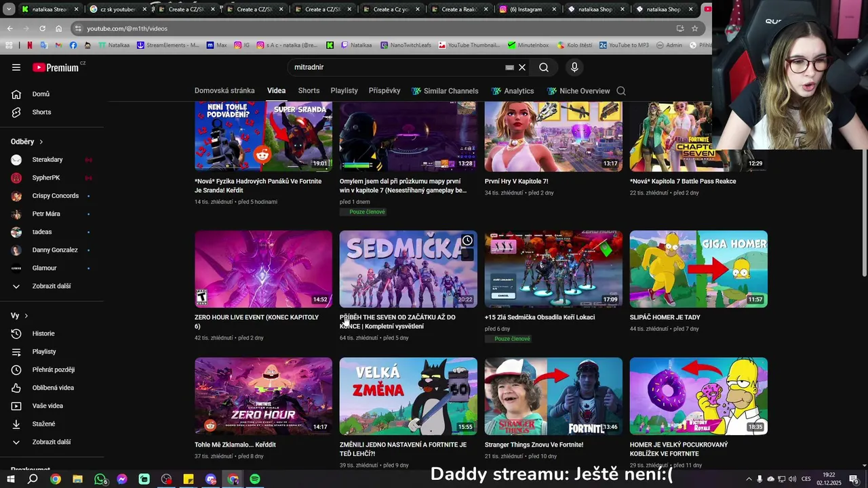Click the page vertical scrollbar
Screen dimensions: 868x488
[x=864, y=211]
